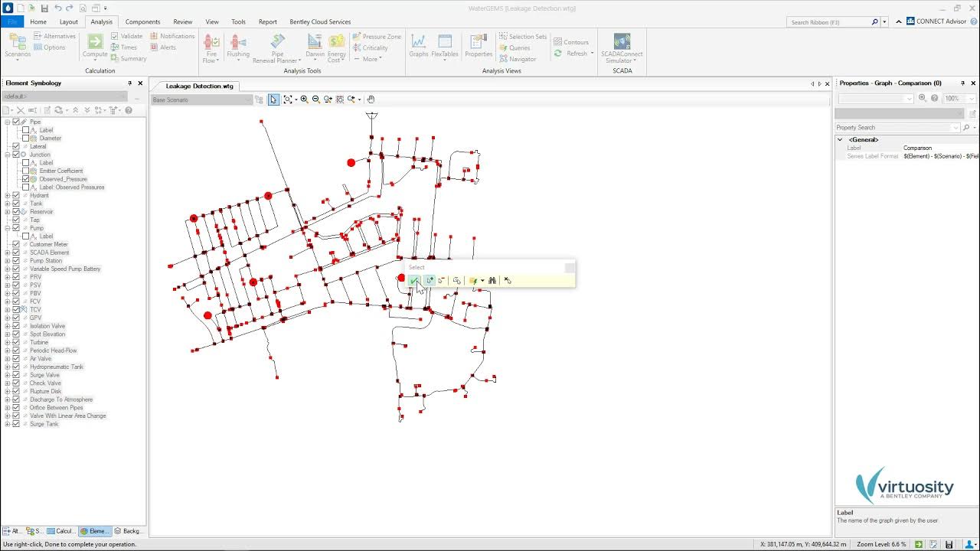Viewport: 980px width, 551px height.
Task: Enable the Pipe Diameter symbology checkbox
Action: coord(26,139)
